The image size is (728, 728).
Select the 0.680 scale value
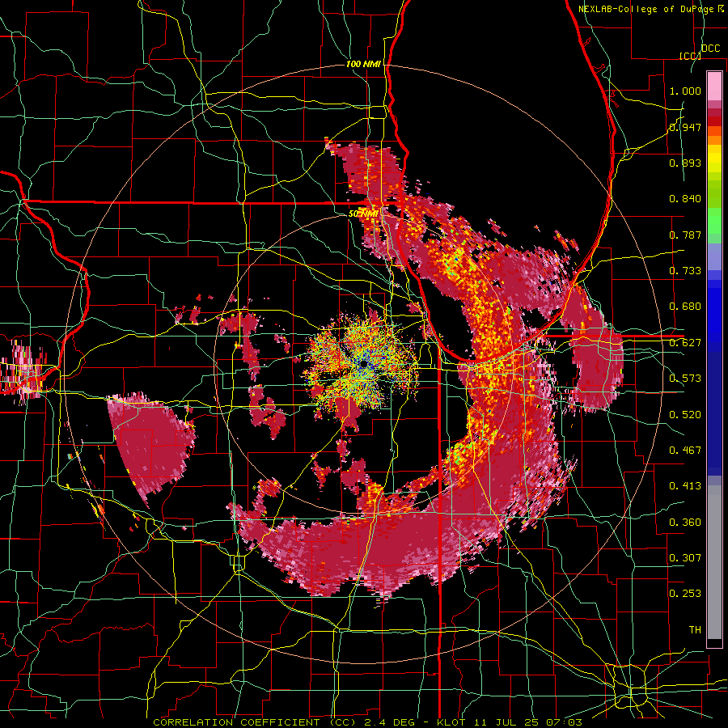coord(685,307)
